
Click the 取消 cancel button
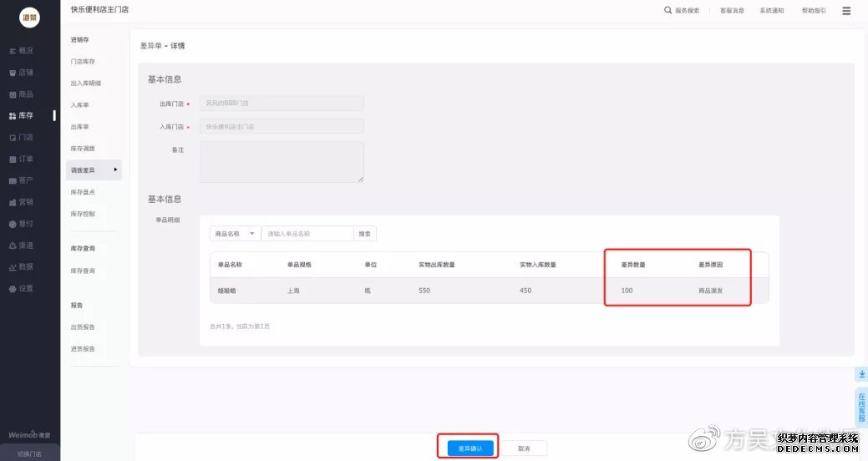[524, 448]
